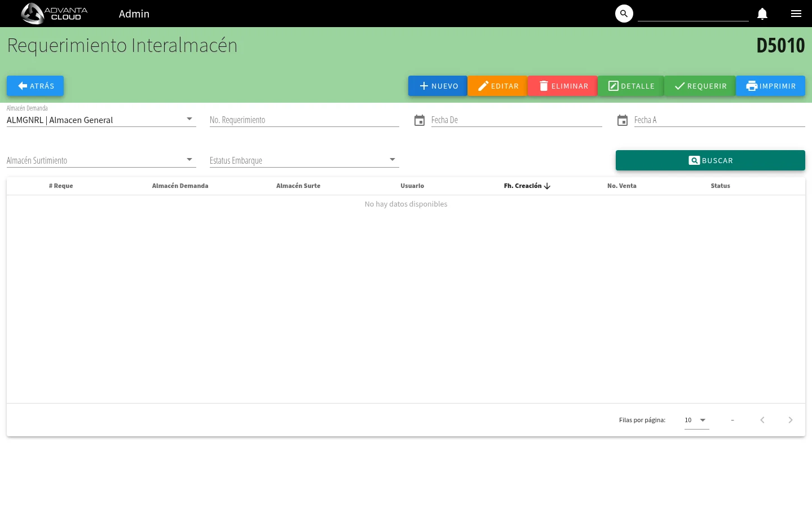Click the search magnifier icon in header

(x=624, y=14)
